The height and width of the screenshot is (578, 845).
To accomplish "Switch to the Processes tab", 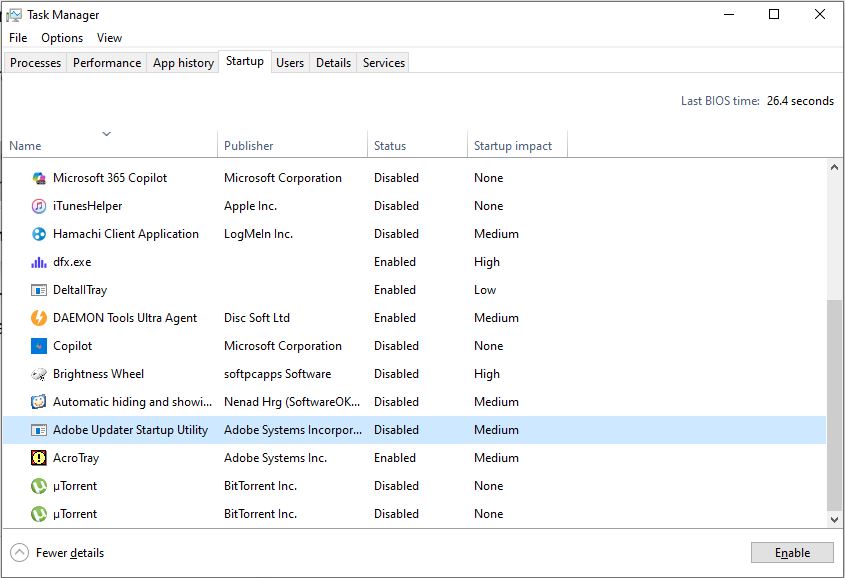I will [36, 62].
